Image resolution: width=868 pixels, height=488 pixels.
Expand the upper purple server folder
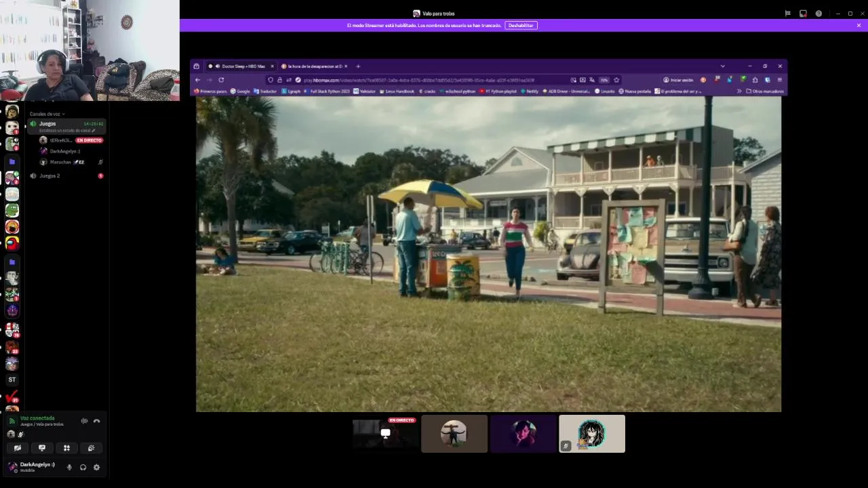pyautogui.click(x=12, y=161)
